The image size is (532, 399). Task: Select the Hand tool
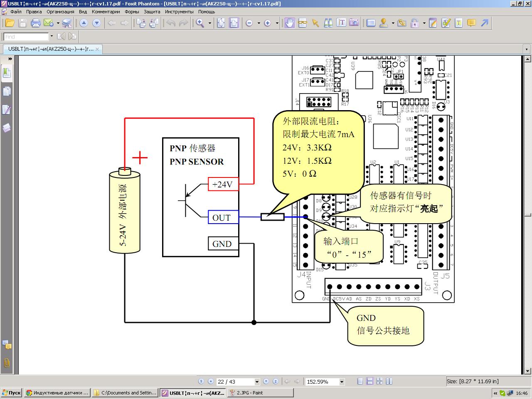[290, 23]
